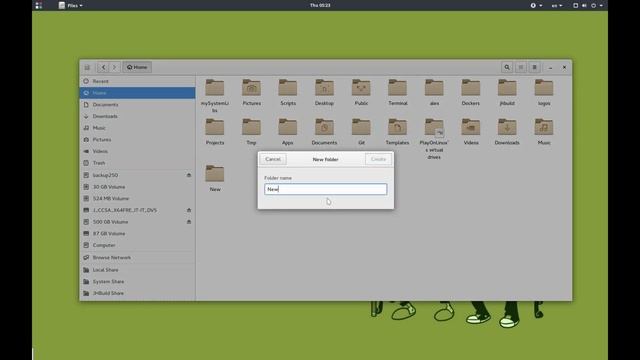The width and height of the screenshot is (640, 360).
Task: Select the Dockers folder icon
Action: click(471, 88)
